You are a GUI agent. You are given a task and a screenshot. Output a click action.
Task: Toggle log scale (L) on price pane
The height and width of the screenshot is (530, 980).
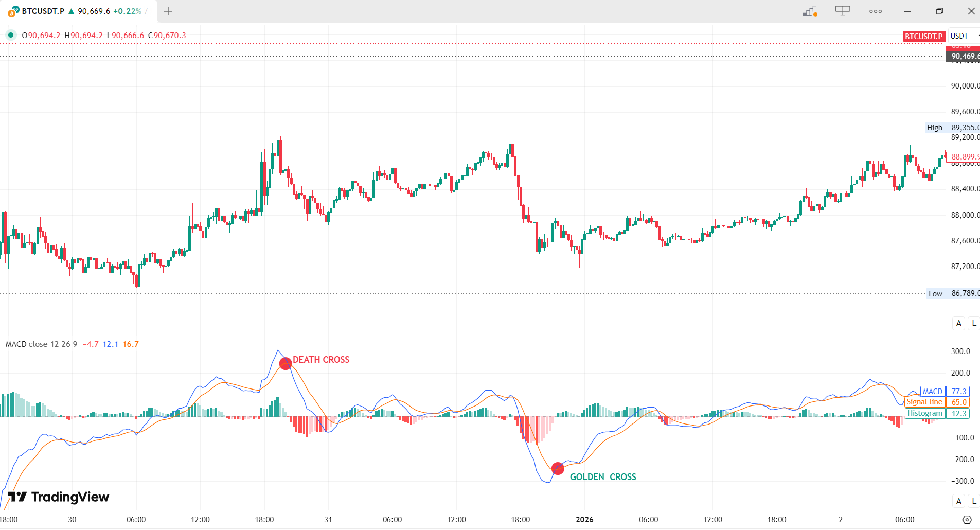pos(974,323)
